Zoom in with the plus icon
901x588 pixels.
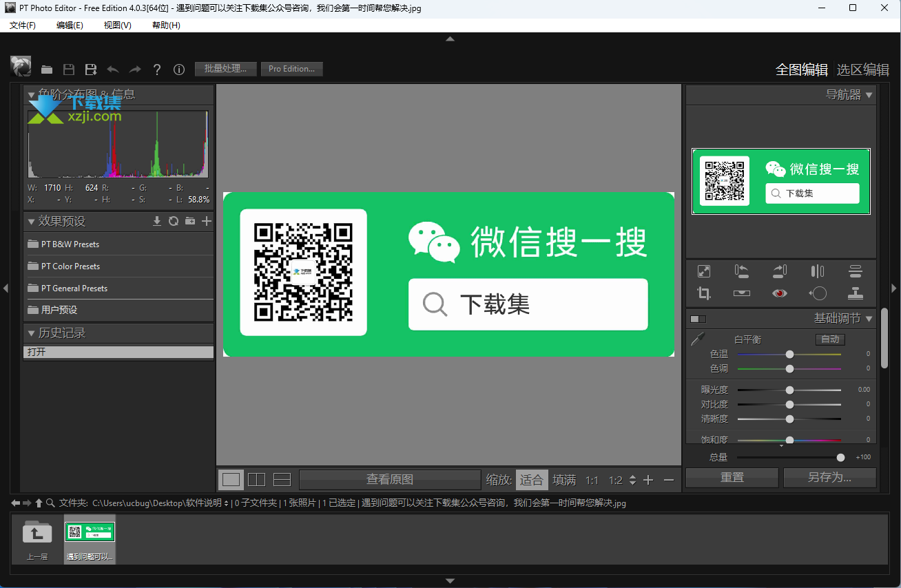(648, 480)
